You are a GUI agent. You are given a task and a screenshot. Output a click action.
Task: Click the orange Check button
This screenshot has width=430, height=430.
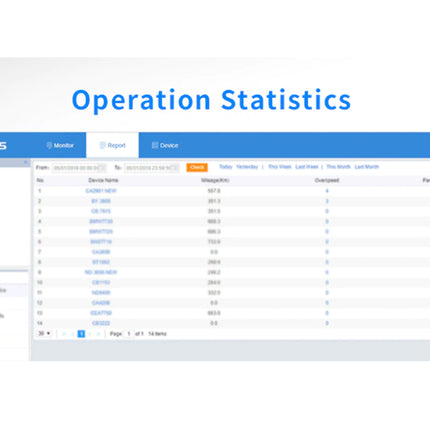[x=197, y=167]
